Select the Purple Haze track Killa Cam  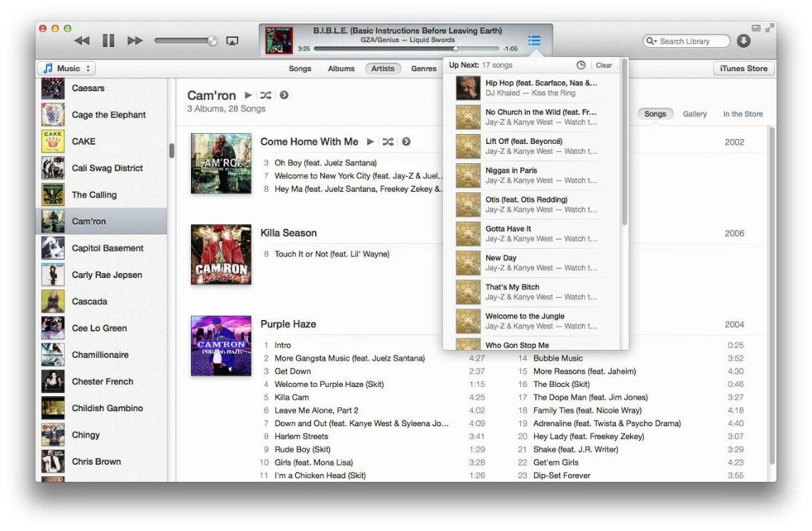(x=292, y=398)
